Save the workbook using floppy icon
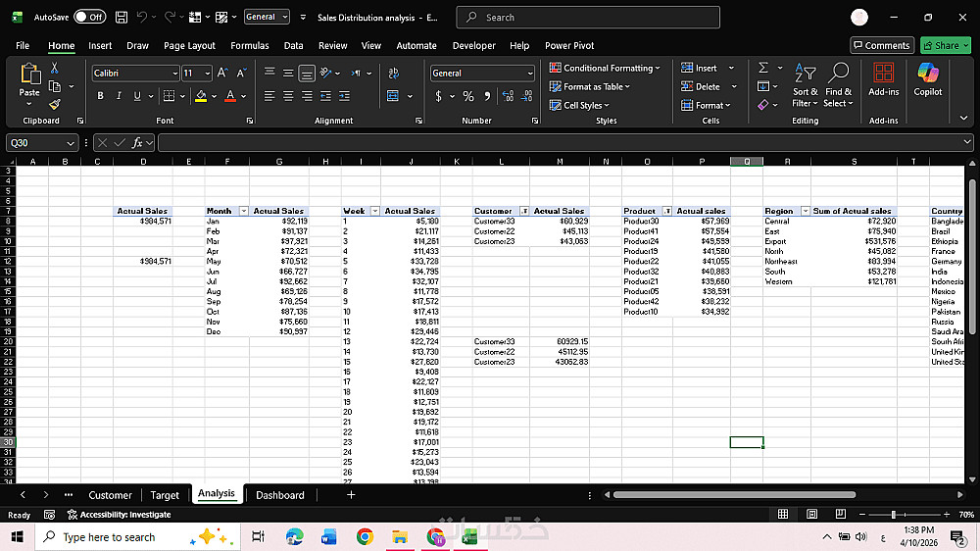980x551 pixels. [121, 17]
